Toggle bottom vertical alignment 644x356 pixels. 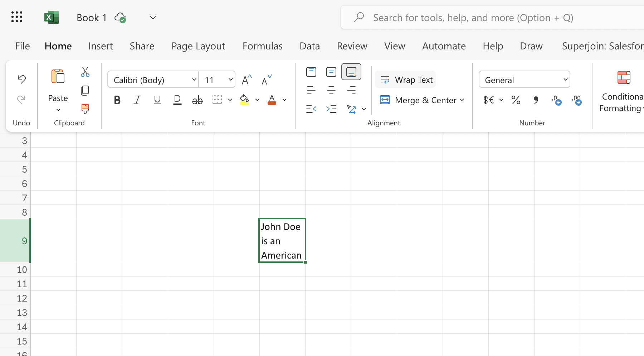(351, 72)
